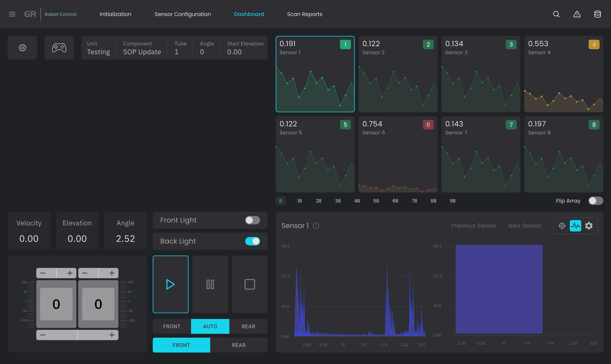Increase the right joystick trim plus
Screen dimensions: 611x364
[x=112, y=273]
